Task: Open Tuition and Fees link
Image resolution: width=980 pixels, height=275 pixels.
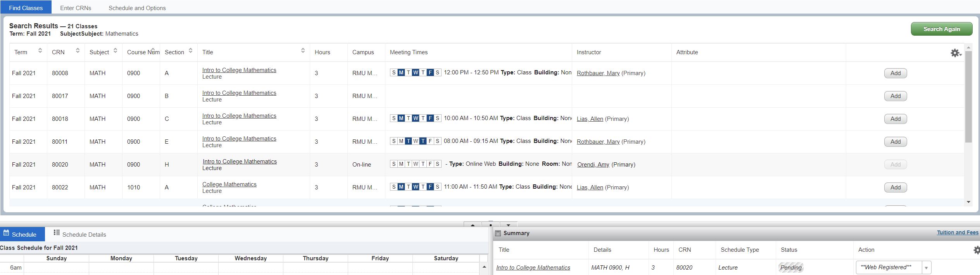Action: pyautogui.click(x=957, y=232)
